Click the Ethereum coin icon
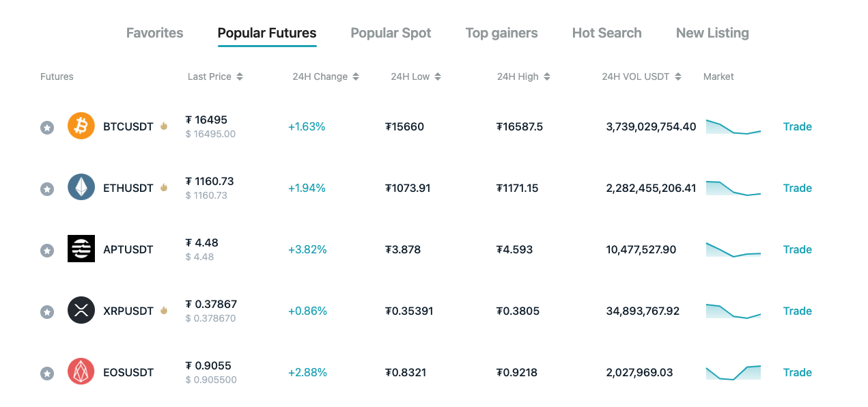This screenshot has height=407, width=868. pyautogui.click(x=81, y=188)
